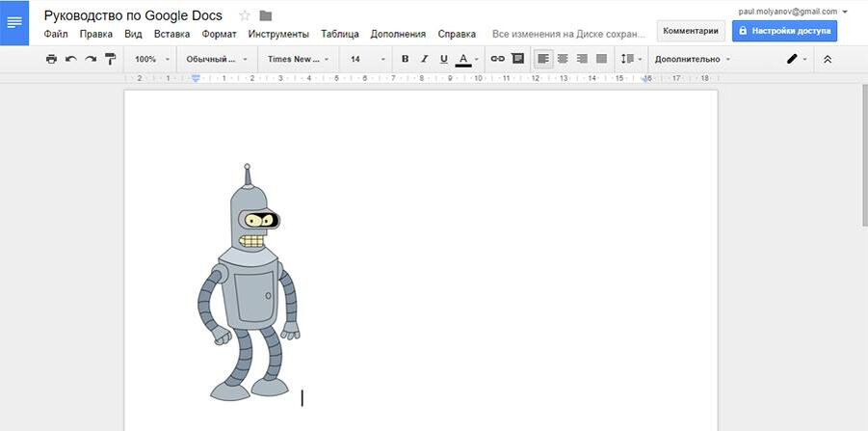Open the editing mode pencil dropdown
Viewport: 868px width, 431px height.
point(797,59)
